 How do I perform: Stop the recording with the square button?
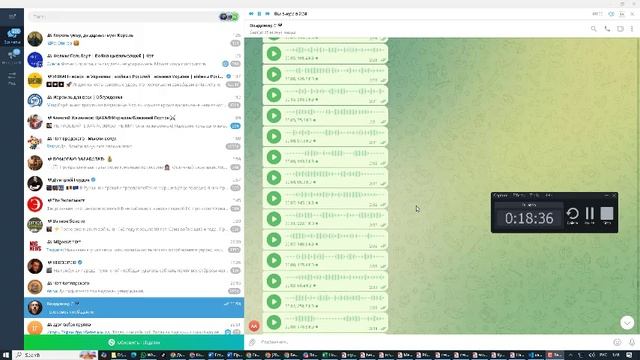[x=607, y=215]
